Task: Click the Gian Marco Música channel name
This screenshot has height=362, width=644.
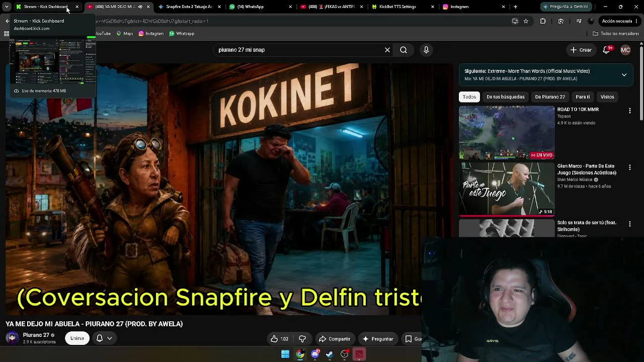Action: point(575,179)
